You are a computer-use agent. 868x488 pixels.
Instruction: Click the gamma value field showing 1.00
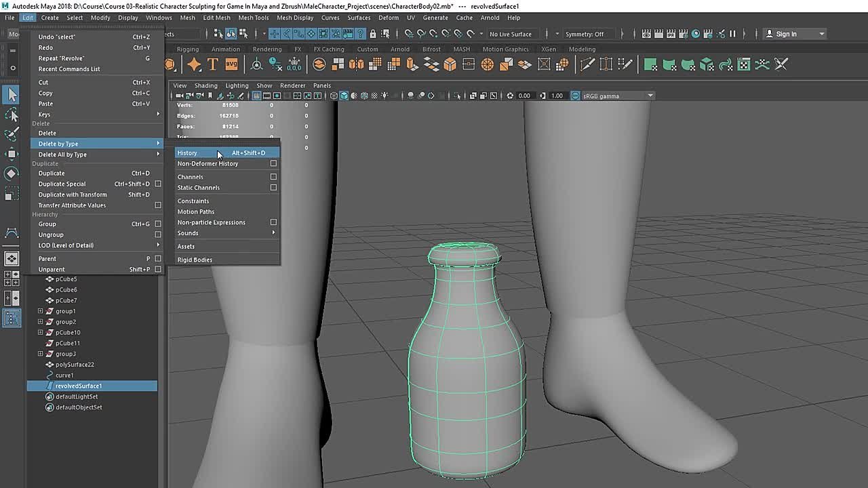(x=557, y=96)
